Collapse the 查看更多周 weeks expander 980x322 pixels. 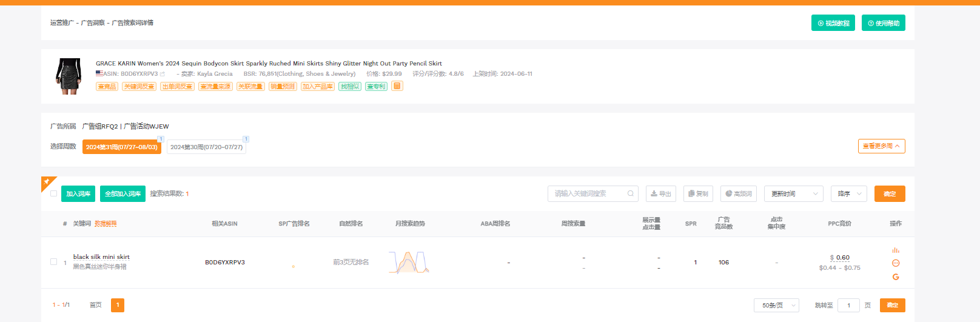881,146
